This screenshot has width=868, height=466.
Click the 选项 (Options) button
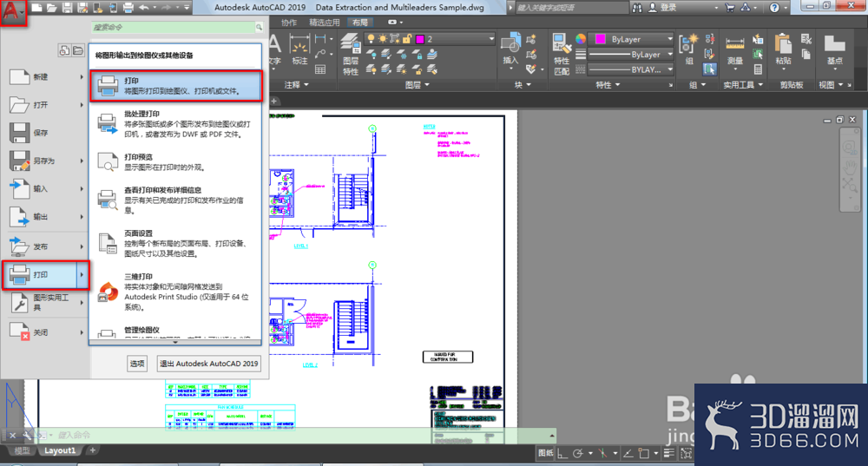pyautogui.click(x=137, y=364)
